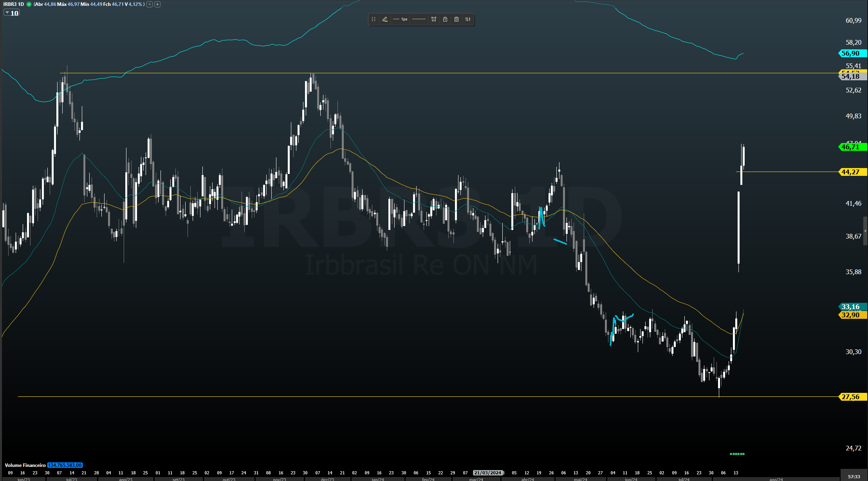Click the ago/24 month label on time axis
This screenshot has height=481, width=868.
pyautogui.click(x=776, y=479)
